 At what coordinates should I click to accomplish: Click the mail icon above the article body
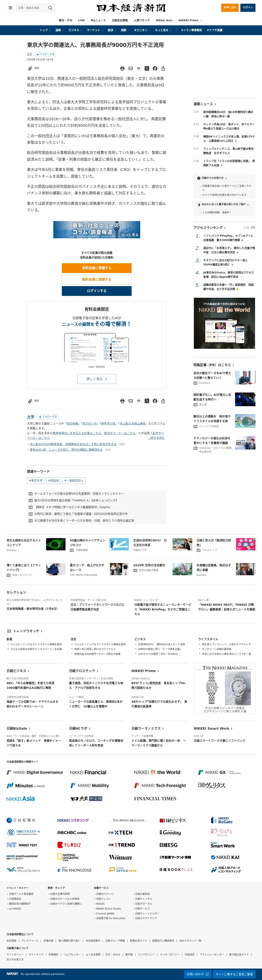(x=130, y=68)
